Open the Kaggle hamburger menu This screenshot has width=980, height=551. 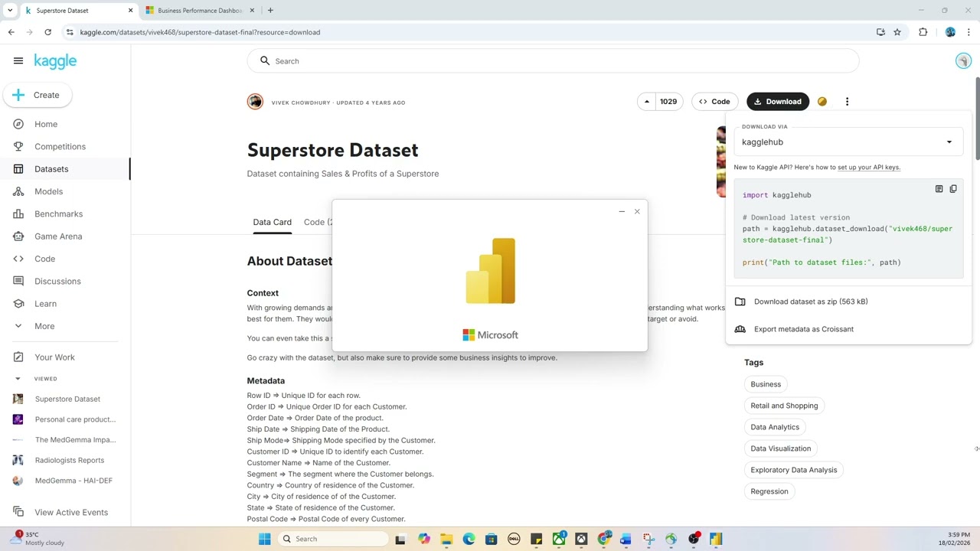click(x=18, y=60)
